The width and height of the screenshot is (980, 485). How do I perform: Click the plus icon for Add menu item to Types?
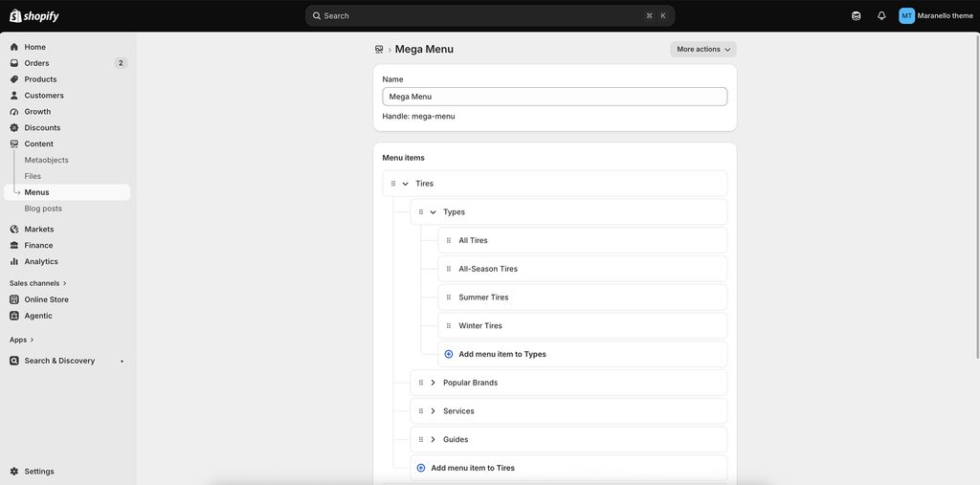pos(448,354)
